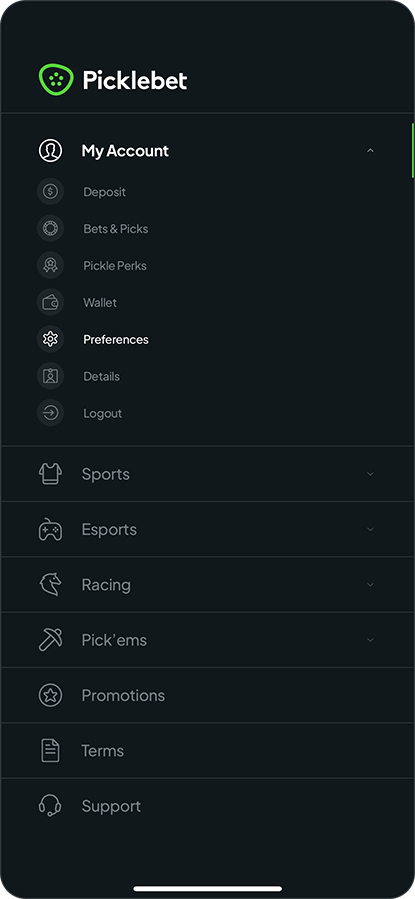Open the Terms menu item
The width and height of the screenshot is (415, 899).
(x=208, y=751)
